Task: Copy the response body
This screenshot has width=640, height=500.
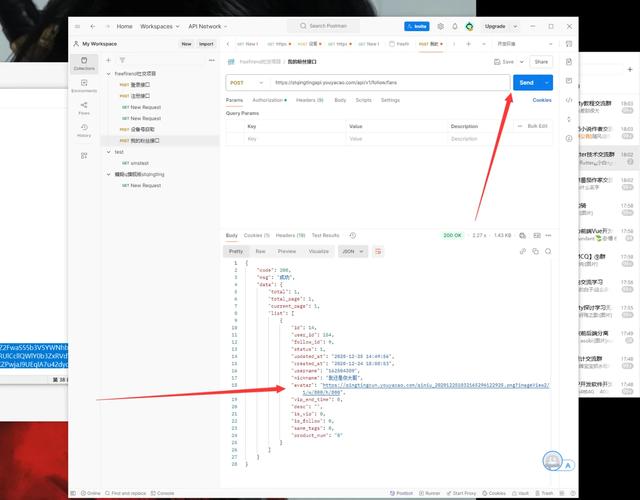Action: tap(535, 251)
